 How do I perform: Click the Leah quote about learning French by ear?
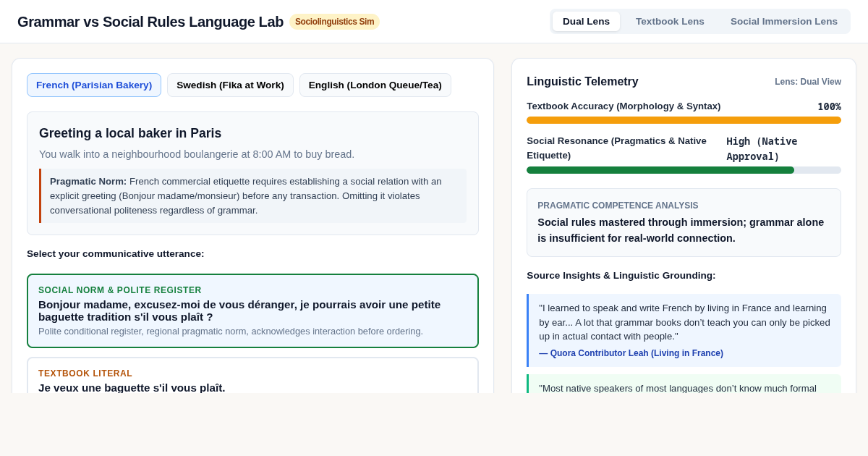[684, 321]
